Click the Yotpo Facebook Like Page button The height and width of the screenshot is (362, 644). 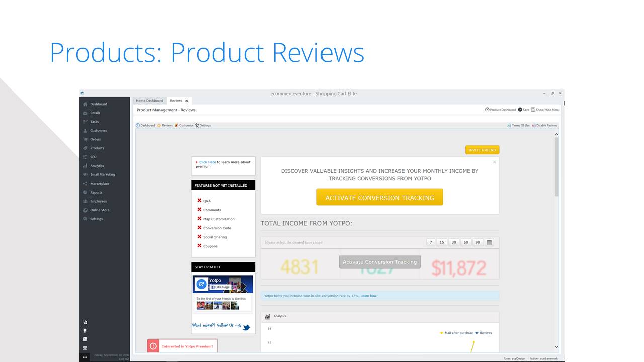coord(220,287)
